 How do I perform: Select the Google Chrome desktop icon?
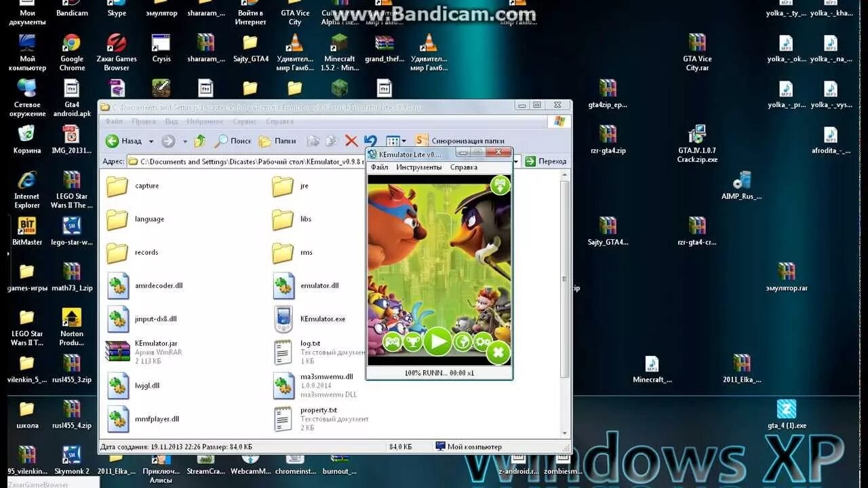coord(72,53)
